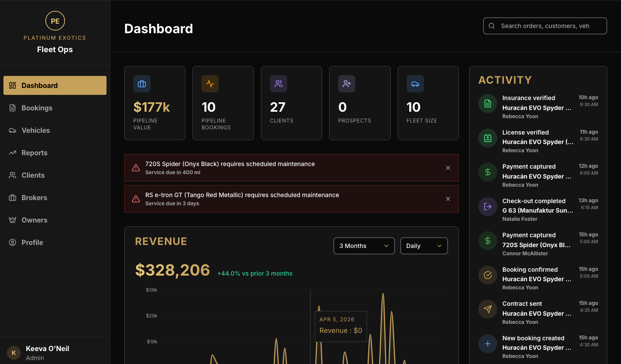Click the $328,206 revenue total
621x364 pixels.
[x=172, y=270]
